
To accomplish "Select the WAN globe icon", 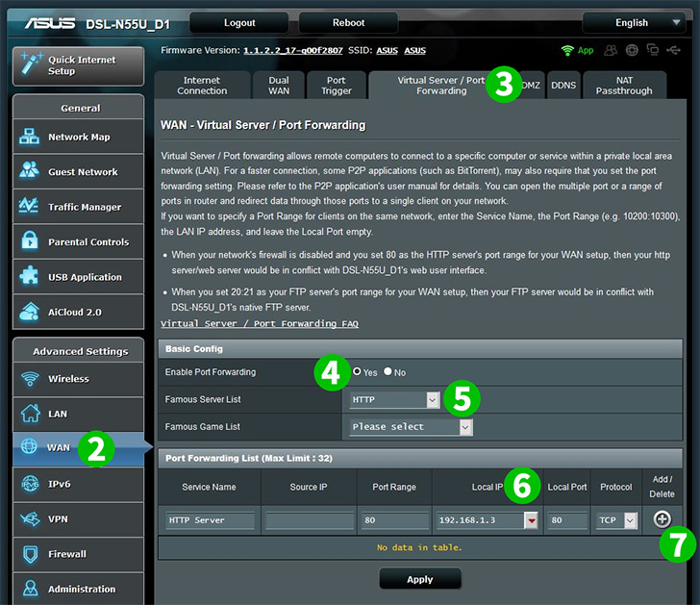I will (x=30, y=446).
